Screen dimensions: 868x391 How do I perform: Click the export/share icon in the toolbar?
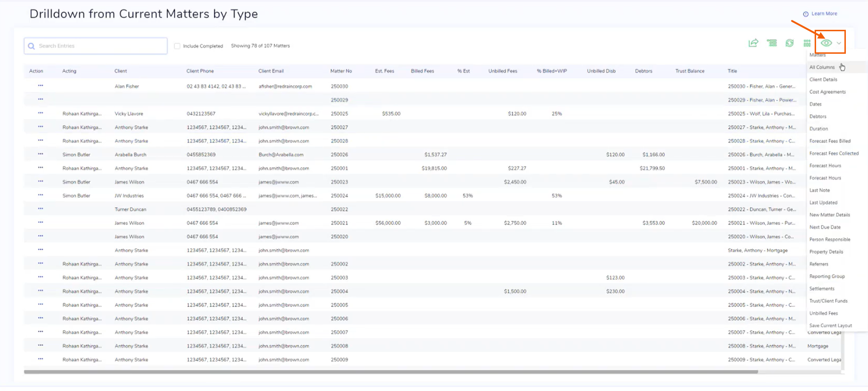click(x=753, y=43)
